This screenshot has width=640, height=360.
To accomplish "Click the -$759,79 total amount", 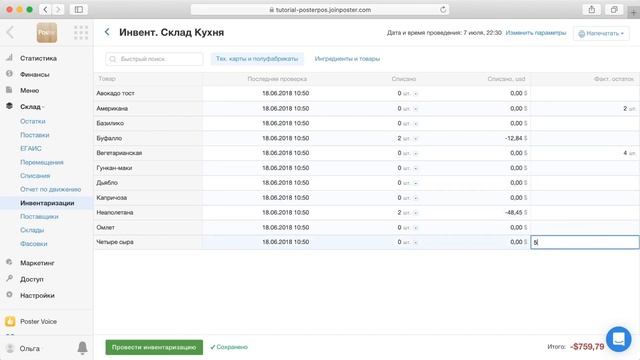I will (x=587, y=347).
